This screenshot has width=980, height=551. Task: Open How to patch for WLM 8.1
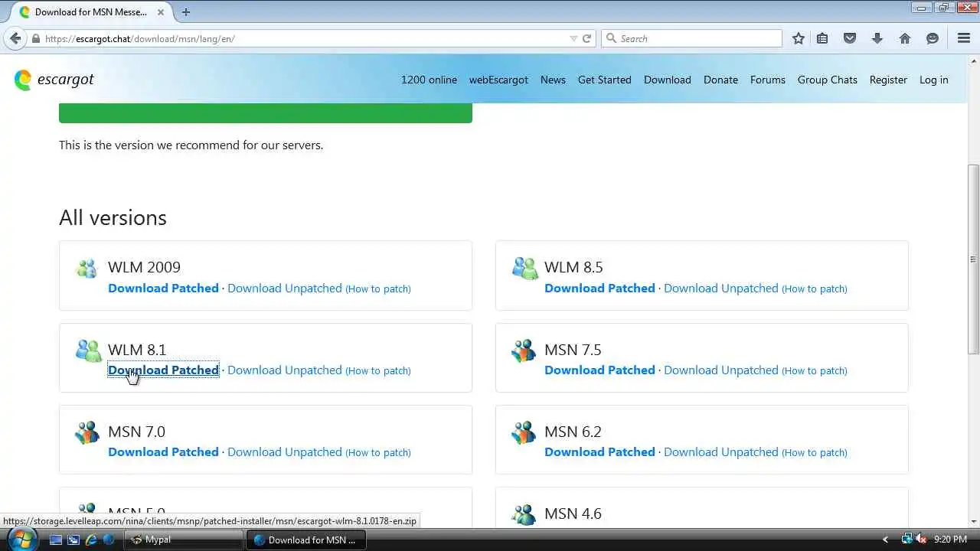coord(378,370)
